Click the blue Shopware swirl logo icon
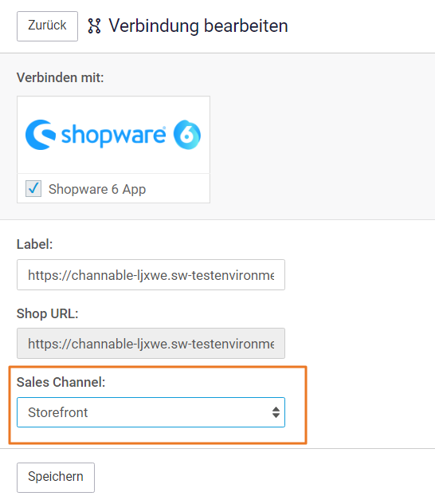Viewport: 435px width, 504px height. (x=41, y=135)
